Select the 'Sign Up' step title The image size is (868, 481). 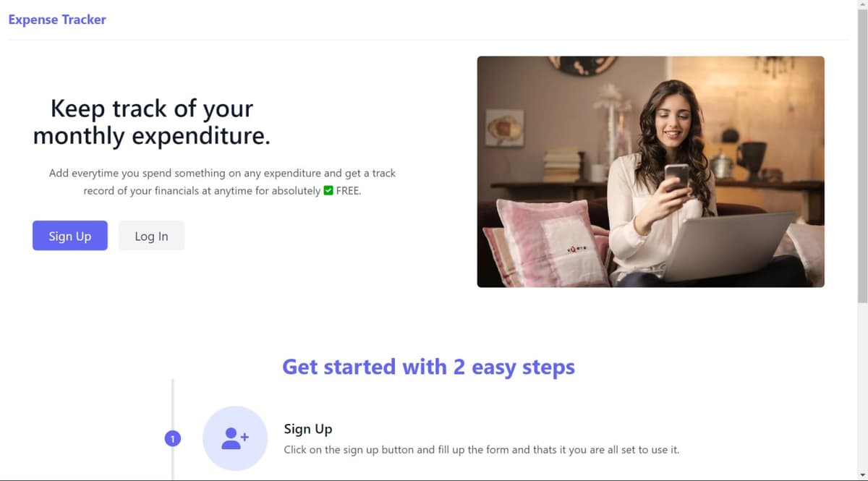click(x=308, y=429)
